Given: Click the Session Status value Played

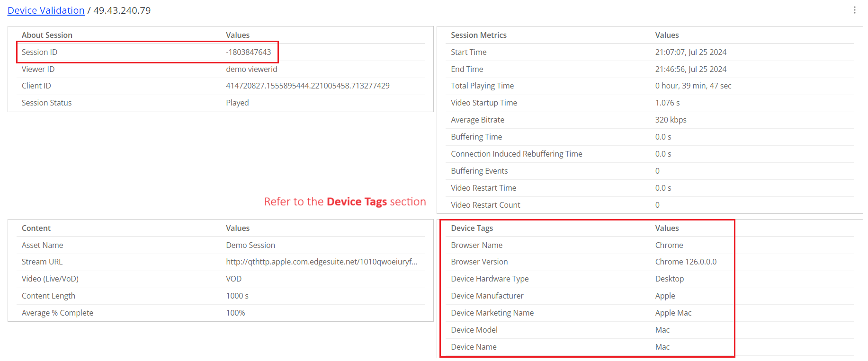Looking at the screenshot, I should tap(237, 103).
